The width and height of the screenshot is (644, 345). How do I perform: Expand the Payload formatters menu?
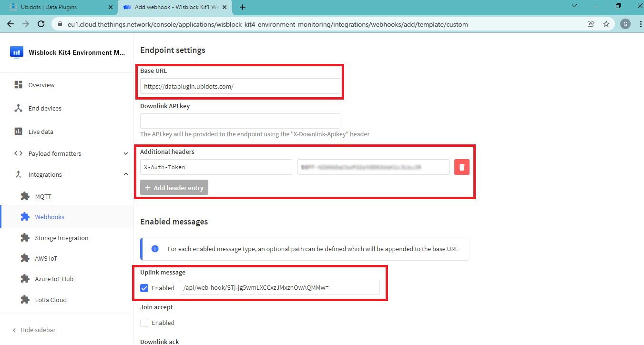point(126,154)
